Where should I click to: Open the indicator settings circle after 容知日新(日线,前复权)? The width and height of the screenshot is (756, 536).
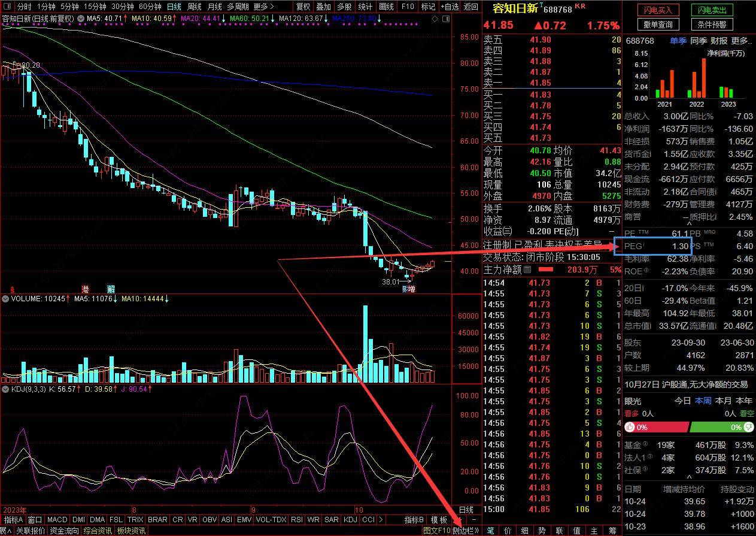pos(80,19)
